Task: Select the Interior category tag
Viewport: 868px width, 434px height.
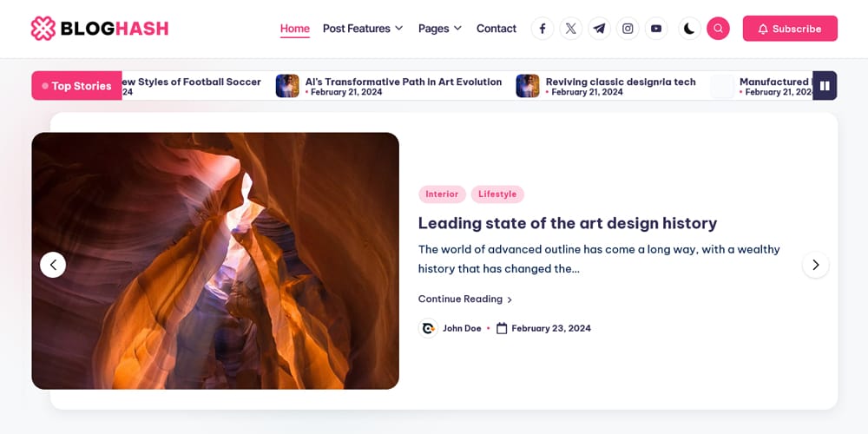Action: point(442,194)
